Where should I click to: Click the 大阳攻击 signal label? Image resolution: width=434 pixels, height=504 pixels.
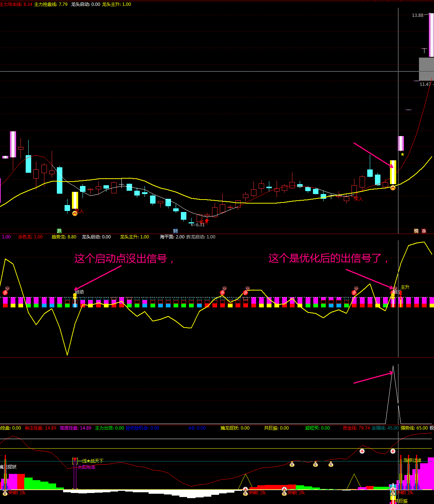click(87, 467)
